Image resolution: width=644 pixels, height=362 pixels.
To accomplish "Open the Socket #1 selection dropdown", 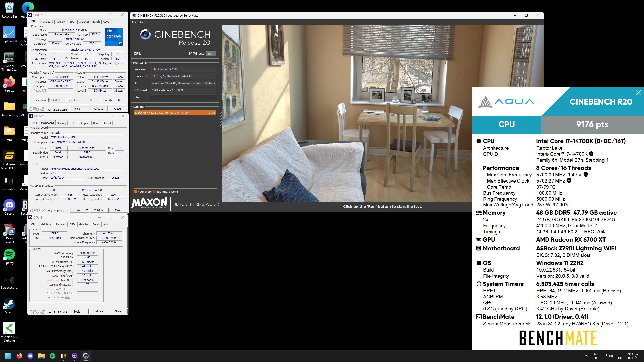I will tap(60, 100).
